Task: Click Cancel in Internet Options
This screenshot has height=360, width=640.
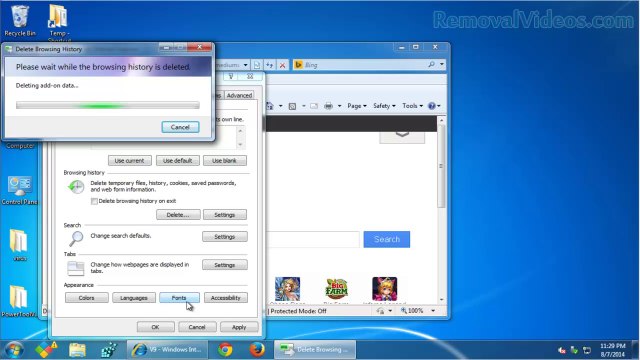Action: tap(197, 327)
